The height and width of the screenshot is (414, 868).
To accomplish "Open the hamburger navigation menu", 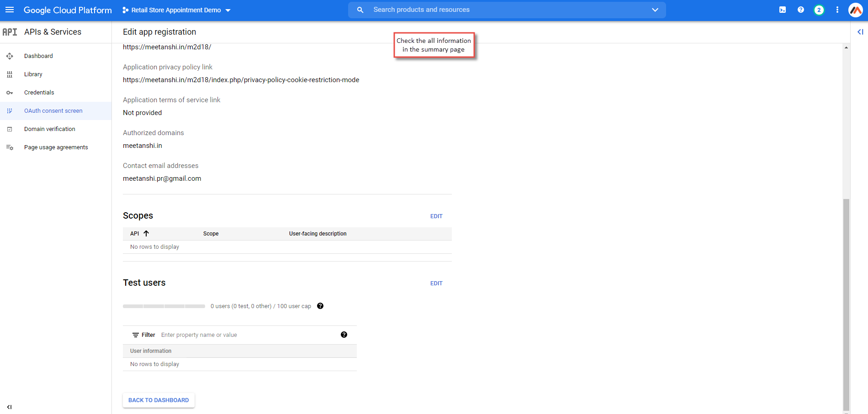I will [10, 10].
